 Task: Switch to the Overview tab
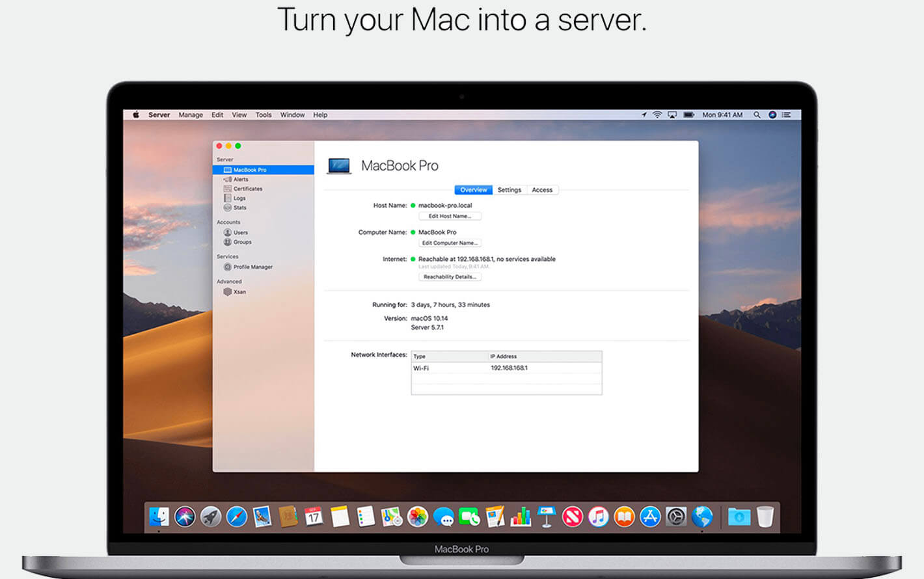pos(473,190)
